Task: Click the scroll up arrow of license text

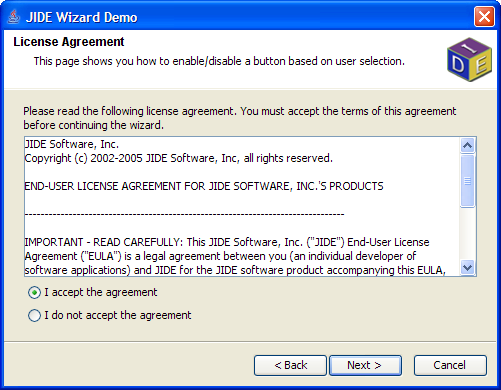Action: point(467,145)
